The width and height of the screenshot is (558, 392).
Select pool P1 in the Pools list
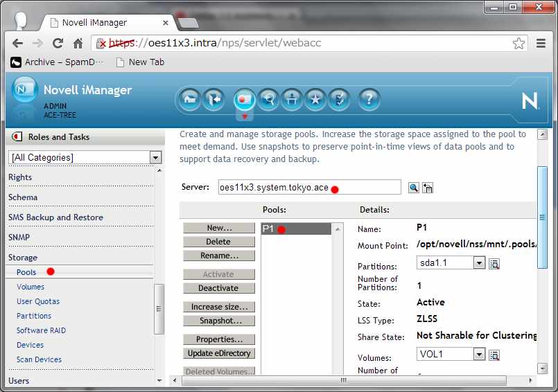[296, 229]
